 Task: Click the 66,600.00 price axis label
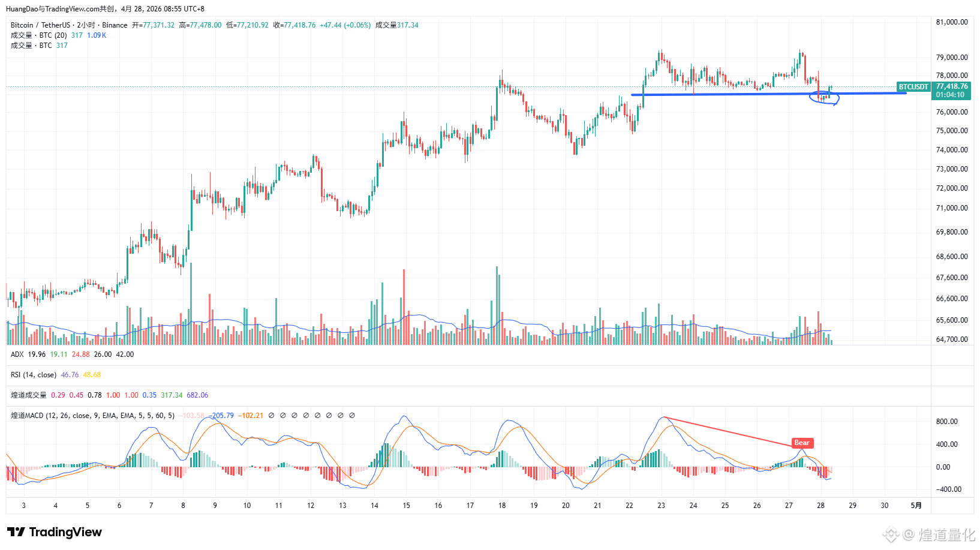[x=952, y=299]
